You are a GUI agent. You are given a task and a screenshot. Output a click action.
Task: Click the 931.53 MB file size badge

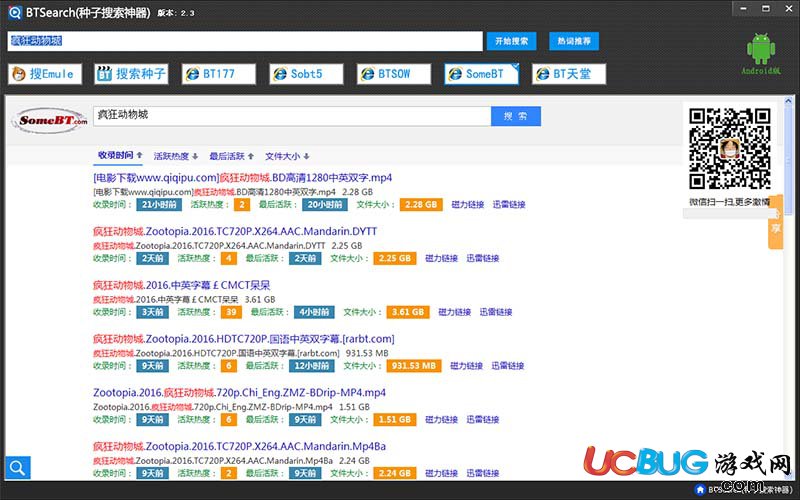(x=414, y=366)
